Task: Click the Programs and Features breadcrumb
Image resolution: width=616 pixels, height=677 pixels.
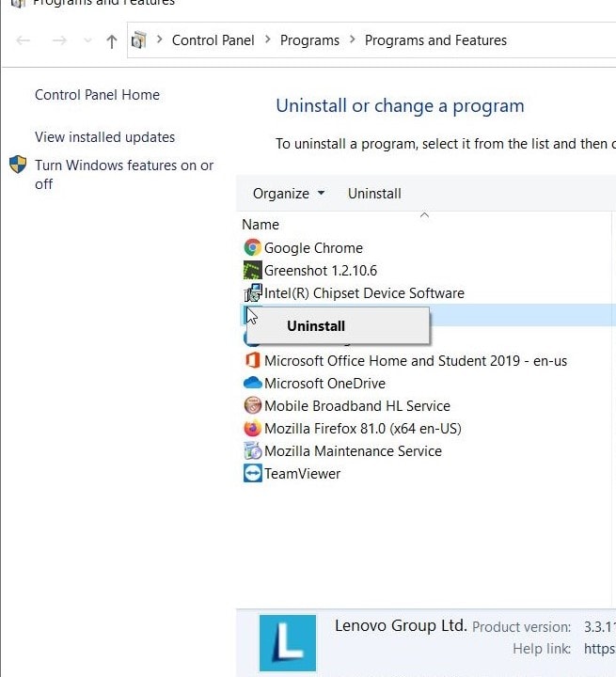Action: click(x=435, y=40)
